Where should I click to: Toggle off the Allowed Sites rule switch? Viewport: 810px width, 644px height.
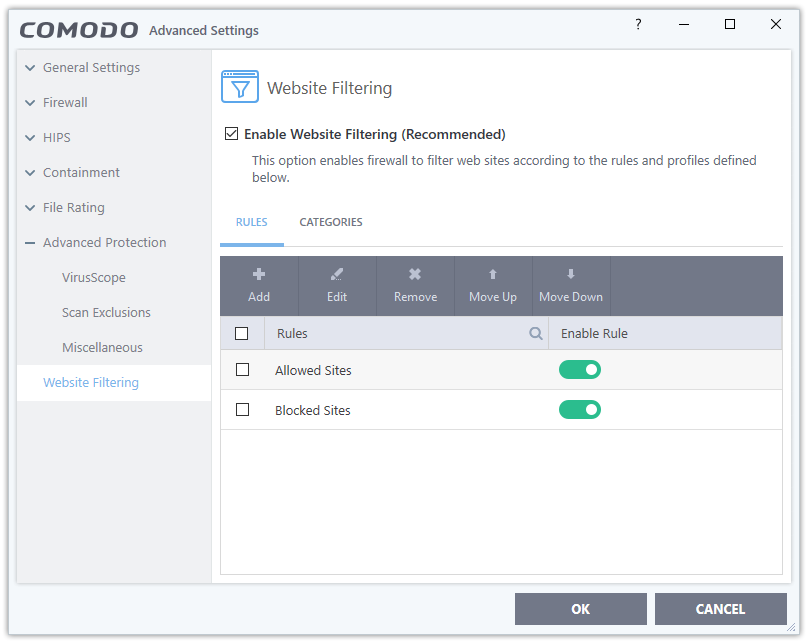580,370
